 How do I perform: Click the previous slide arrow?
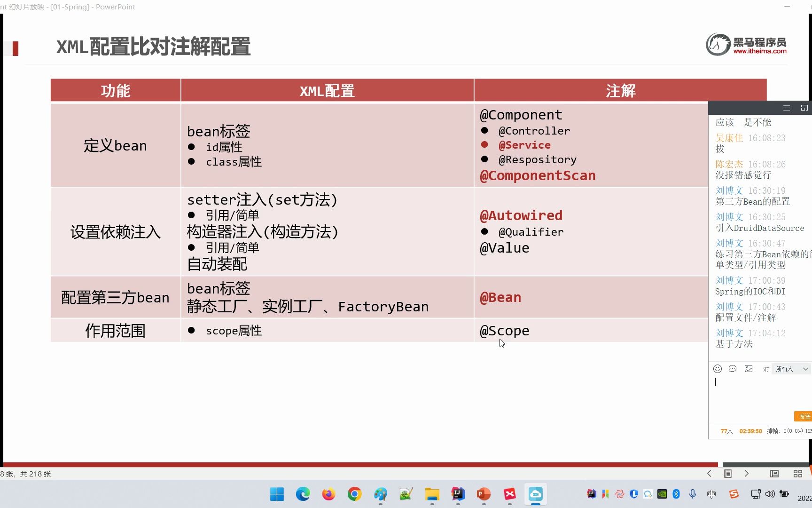[710, 474]
